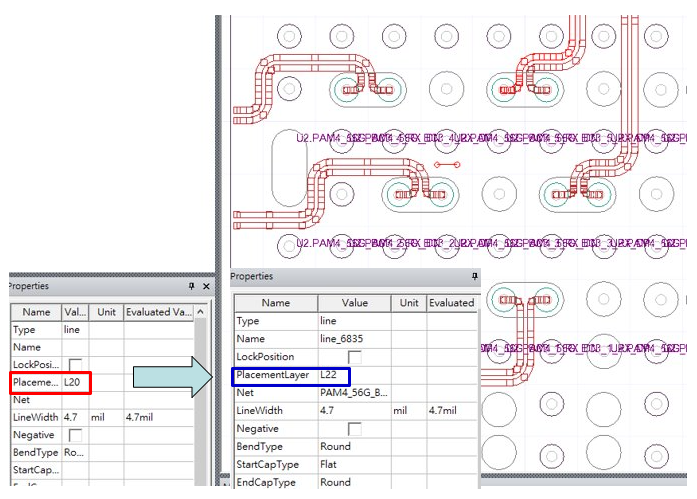
Task: Select the Unit column header in left panel
Action: click(x=106, y=312)
